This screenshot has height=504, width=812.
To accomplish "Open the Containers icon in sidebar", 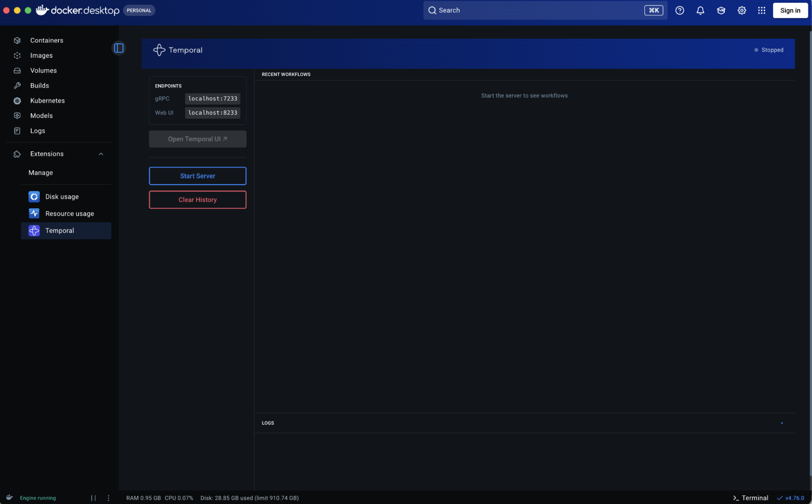I will coord(17,40).
